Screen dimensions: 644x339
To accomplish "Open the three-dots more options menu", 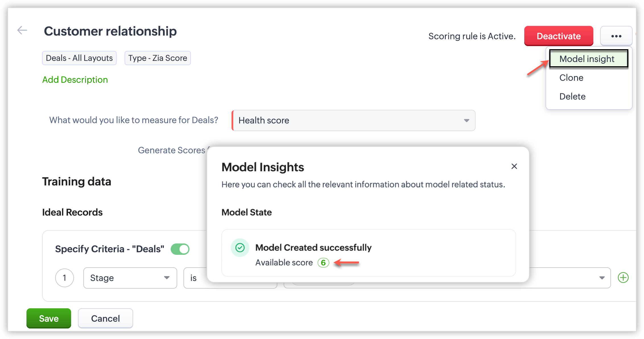I will click(616, 36).
